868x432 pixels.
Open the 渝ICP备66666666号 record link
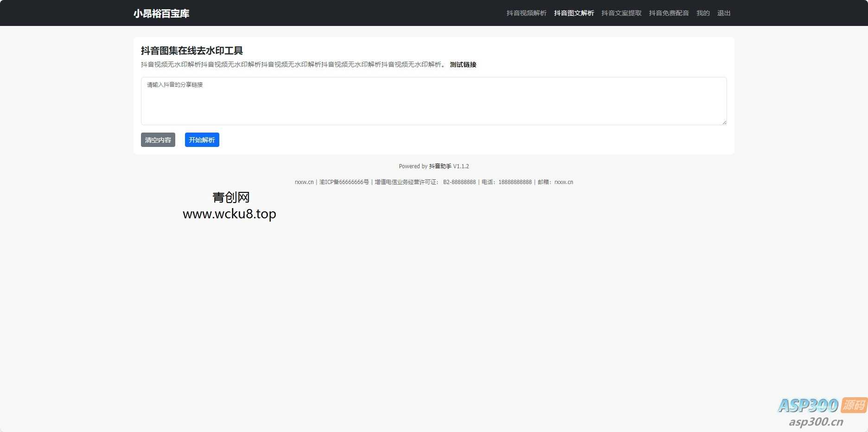tap(344, 182)
